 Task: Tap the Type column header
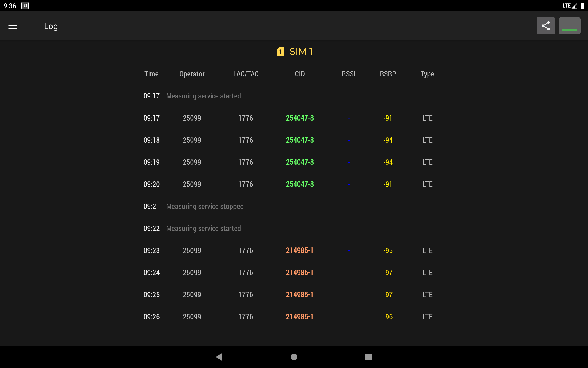pos(427,74)
